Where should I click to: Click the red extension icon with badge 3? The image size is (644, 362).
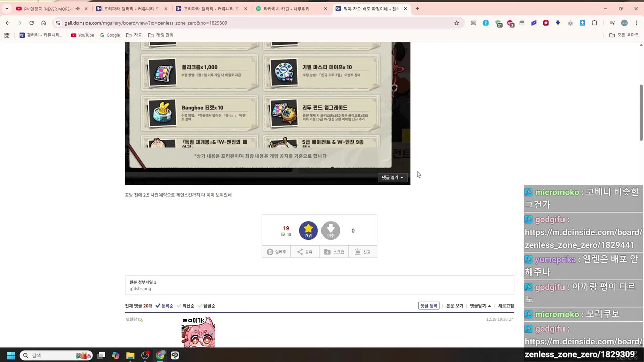[x=510, y=23]
